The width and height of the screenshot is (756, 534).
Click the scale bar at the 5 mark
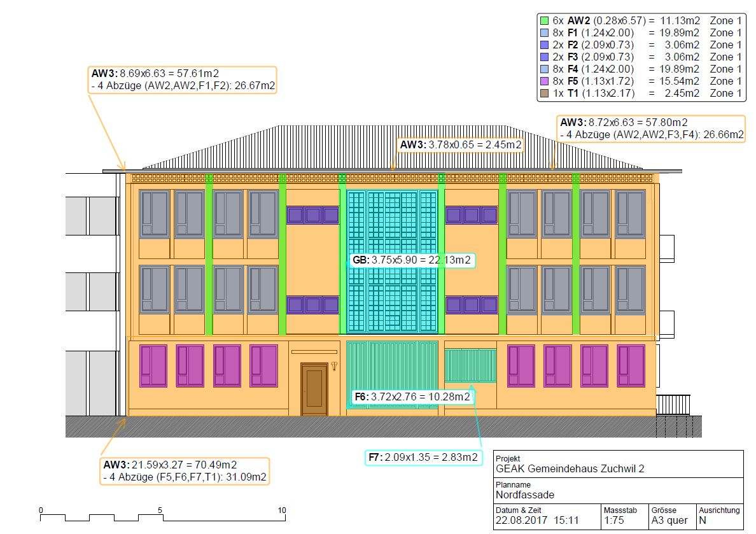(x=161, y=515)
